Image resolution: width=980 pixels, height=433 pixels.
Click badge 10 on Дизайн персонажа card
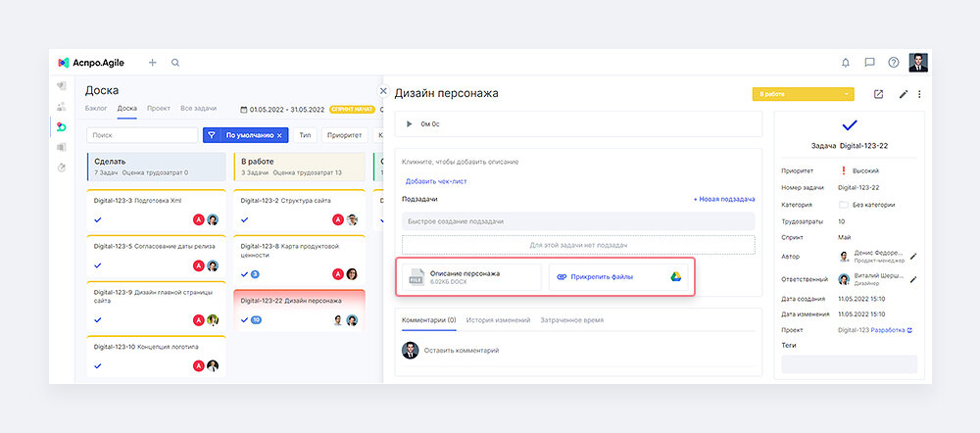256,320
